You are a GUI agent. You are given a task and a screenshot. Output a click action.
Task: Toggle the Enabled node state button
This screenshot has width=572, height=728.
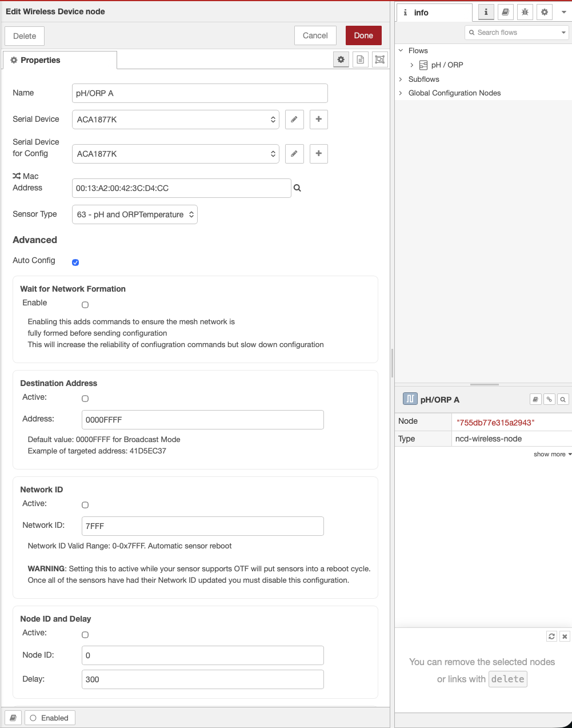(x=50, y=718)
